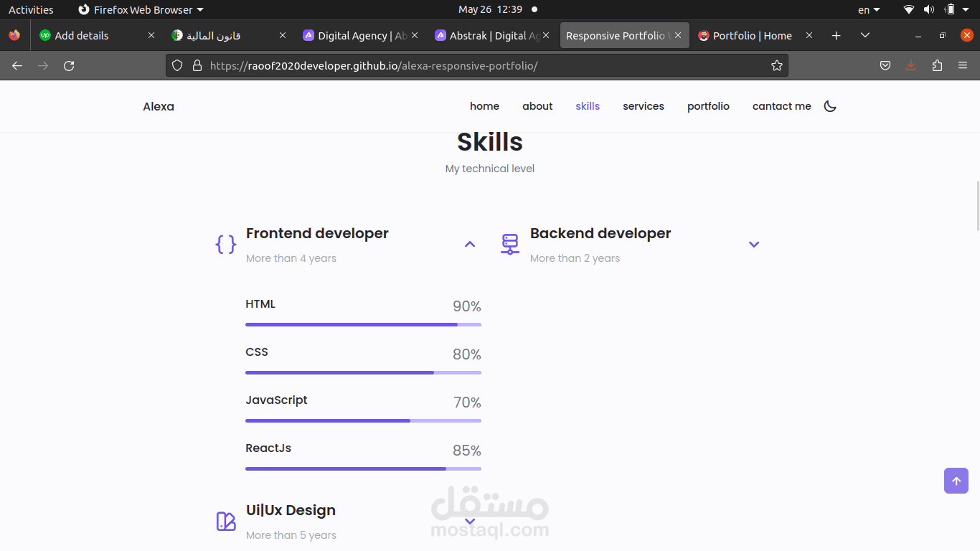Screen dimensions: 980x551
Task: Switch to the Portfolio | Home tab
Action: click(x=752, y=36)
